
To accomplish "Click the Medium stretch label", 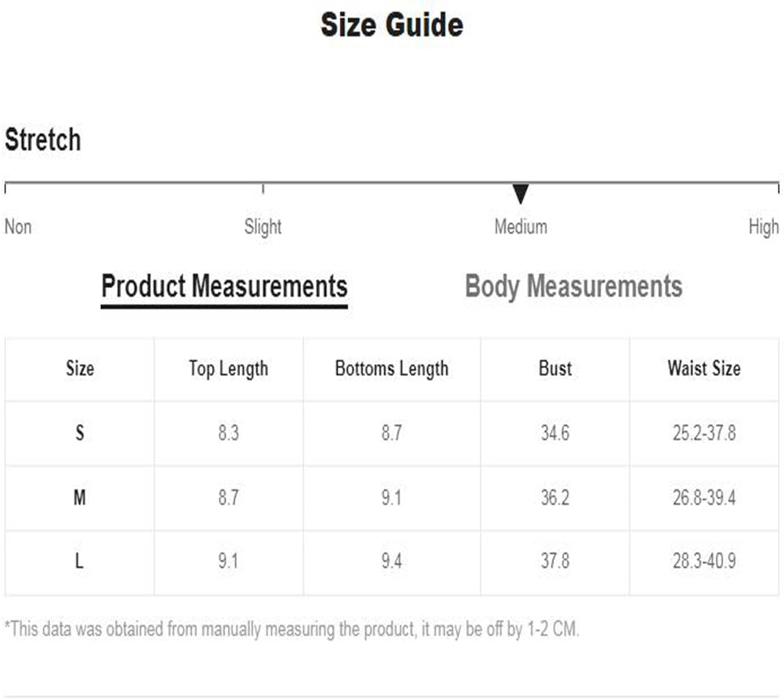I will [x=521, y=227].
